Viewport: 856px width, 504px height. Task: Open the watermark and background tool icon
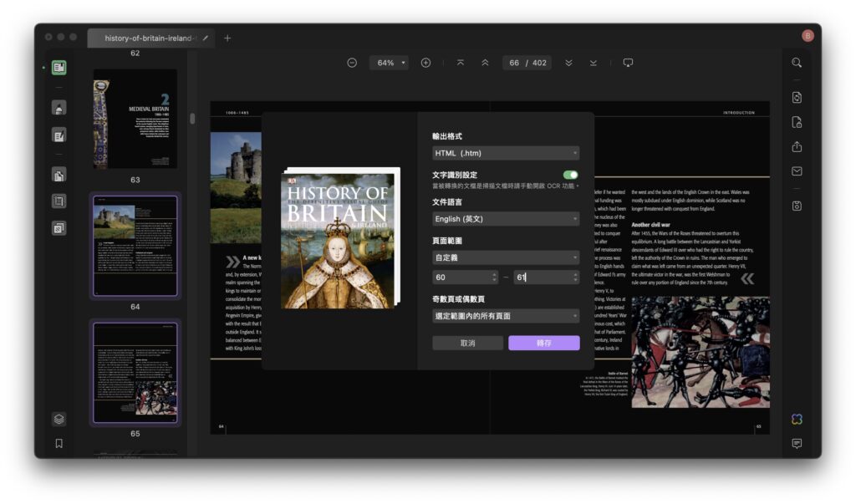59,227
